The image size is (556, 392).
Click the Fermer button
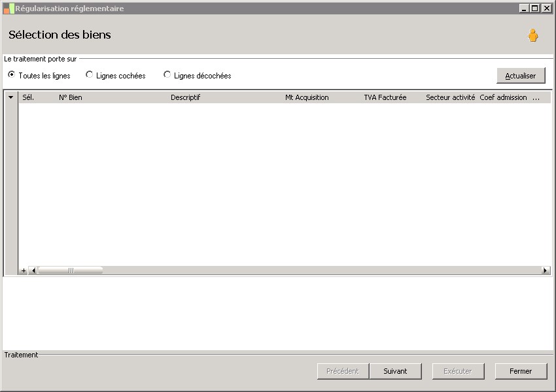pos(521,371)
